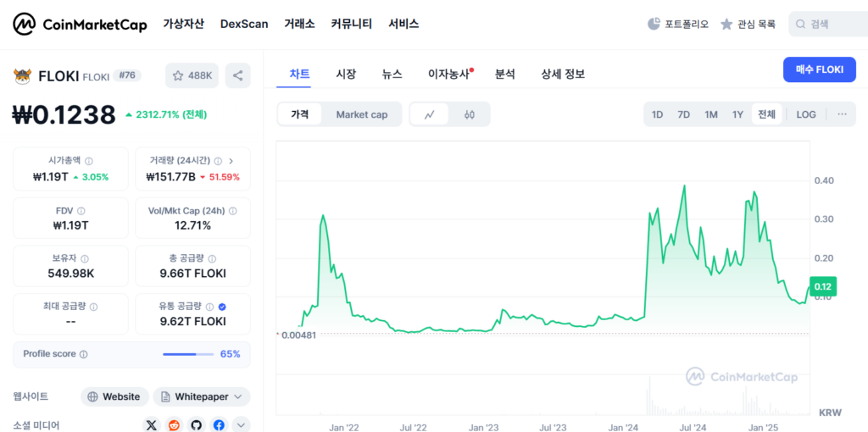Click the 검색 search input field

(828, 24)
